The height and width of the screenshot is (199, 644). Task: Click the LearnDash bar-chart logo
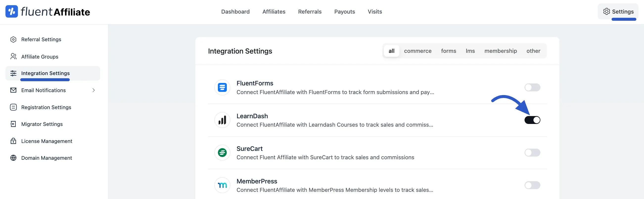pyautogui.click(x=222, y=120)
